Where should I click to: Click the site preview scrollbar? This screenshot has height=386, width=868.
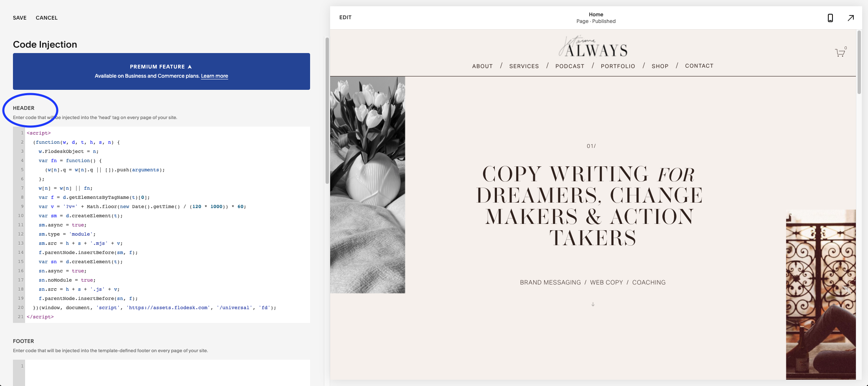[x=859, y=62]
